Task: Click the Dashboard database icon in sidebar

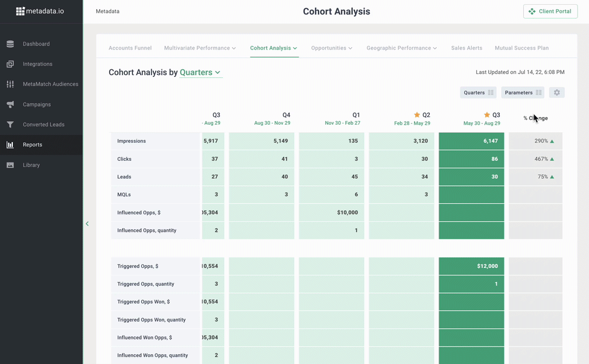Action: (x=10, y=44)
